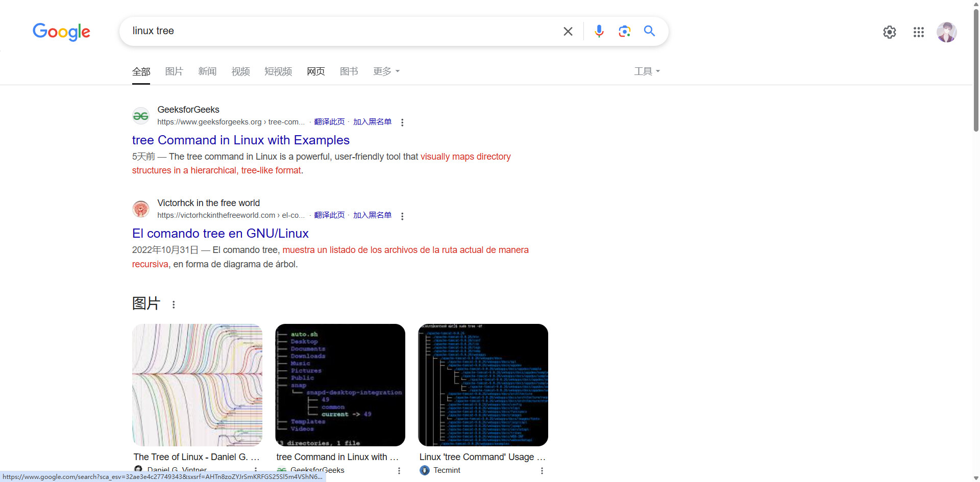Switch to the 视频 tab

tap(240, 71)
